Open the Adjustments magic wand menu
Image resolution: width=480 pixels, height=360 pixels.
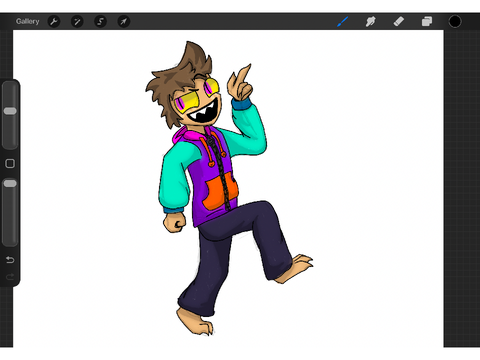(77, 22)
